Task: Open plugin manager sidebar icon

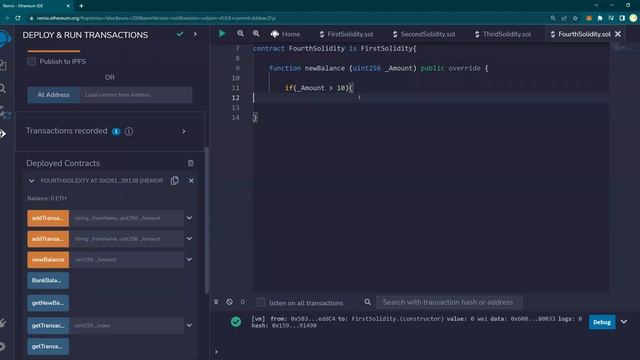Action: [3, 323]
